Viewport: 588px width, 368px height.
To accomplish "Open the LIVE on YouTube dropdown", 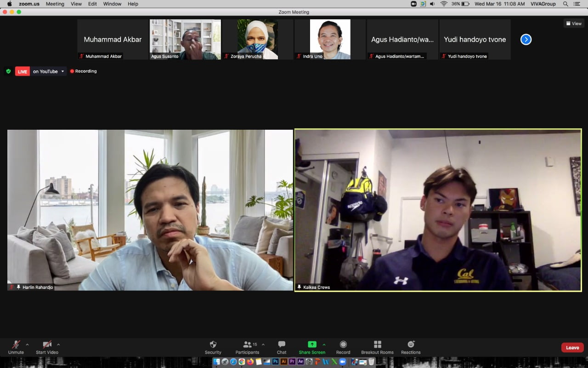I will coord(62,71).
